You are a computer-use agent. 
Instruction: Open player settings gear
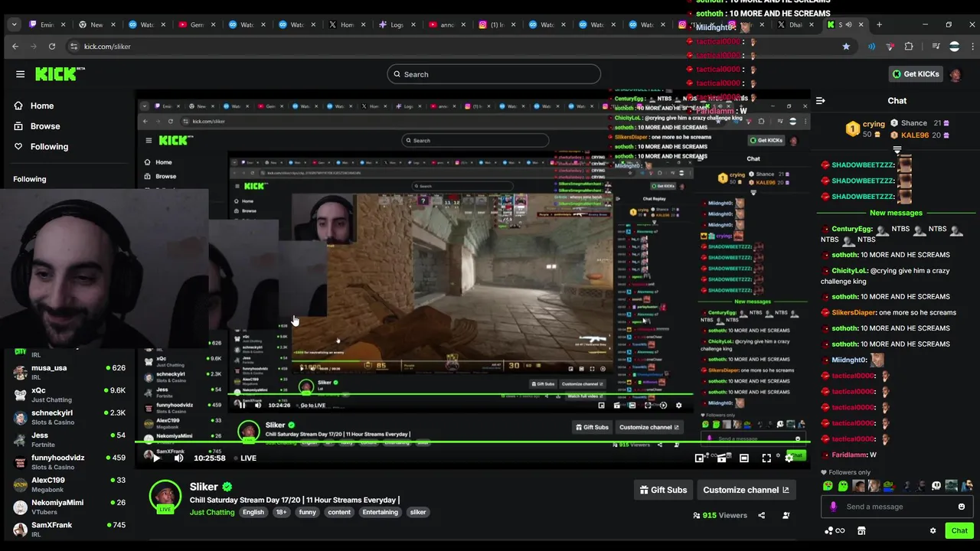point(789,458)
